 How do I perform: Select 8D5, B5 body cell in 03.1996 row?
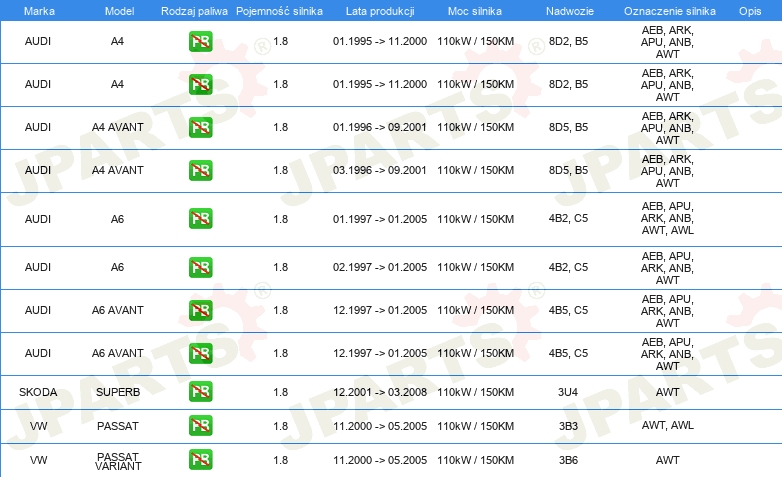pyautogui.click(x=568, y=170)
